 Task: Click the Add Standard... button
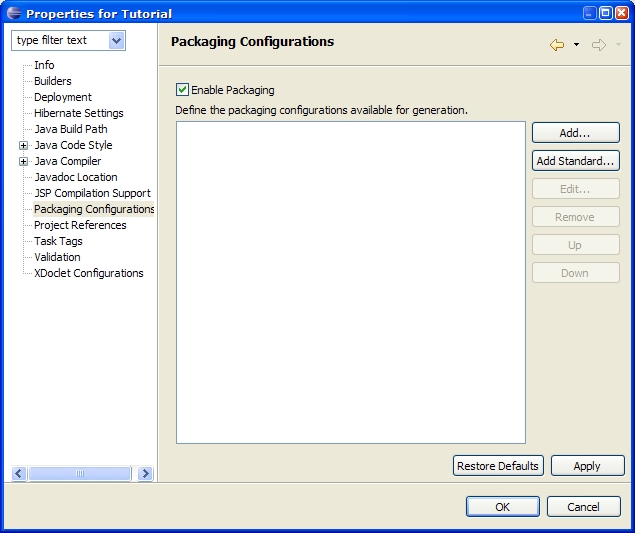click(575, 161)
